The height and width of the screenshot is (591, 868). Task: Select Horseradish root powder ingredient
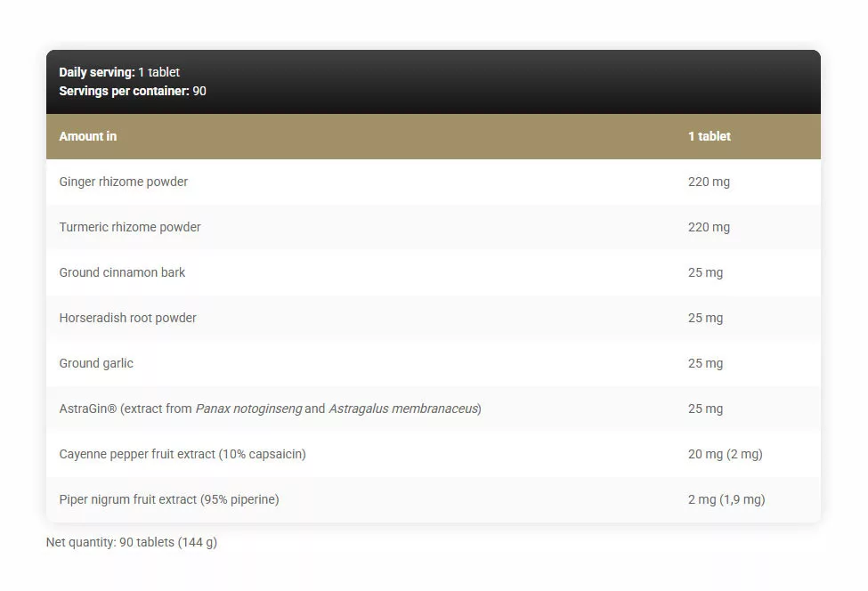127,318
